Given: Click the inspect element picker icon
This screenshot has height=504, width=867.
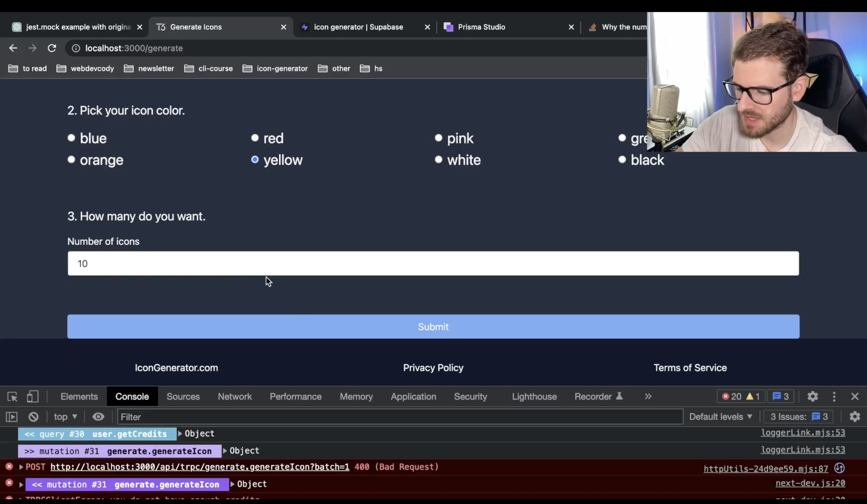Looking at the screenshot, I should tap(12, 397).
